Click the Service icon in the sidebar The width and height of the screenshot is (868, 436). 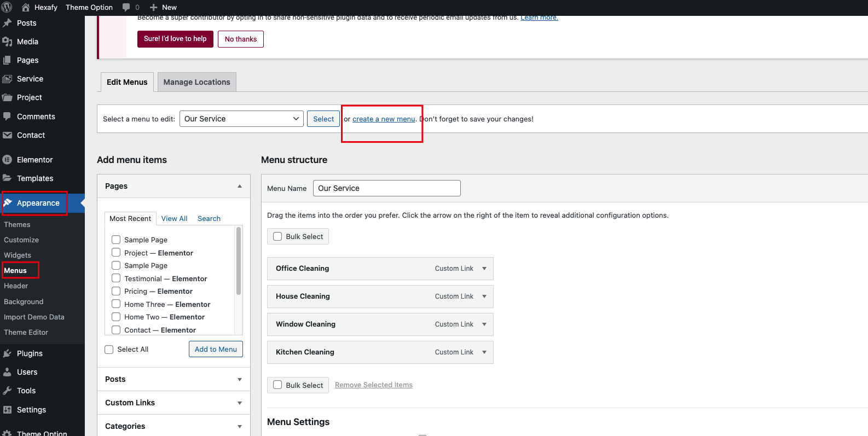[x=7, y=79]
